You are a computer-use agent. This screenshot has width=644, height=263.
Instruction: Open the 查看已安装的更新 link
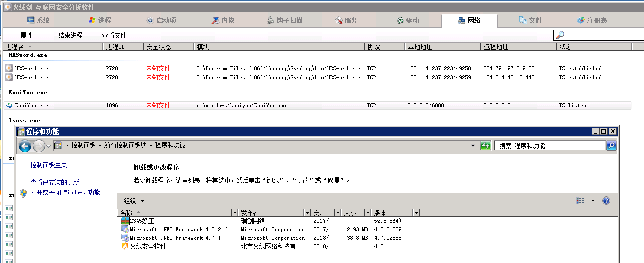[x=55, y=183]
